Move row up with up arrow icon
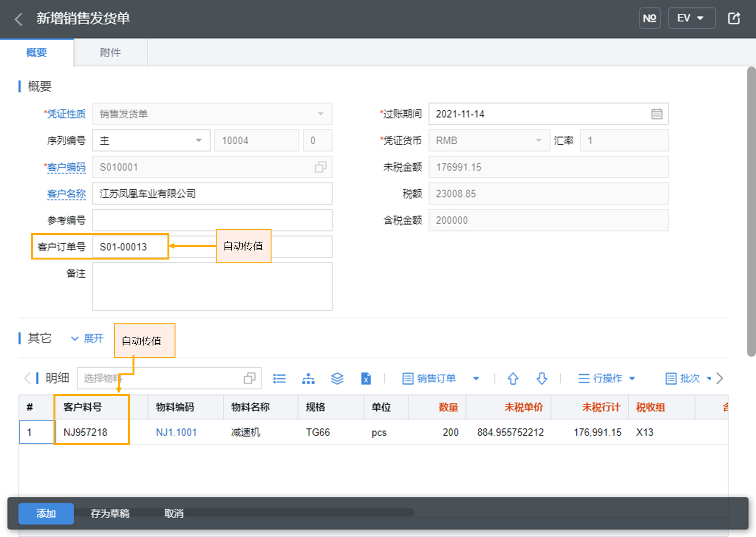This screenshot has height=537, width=756. (x=513, y=378)
